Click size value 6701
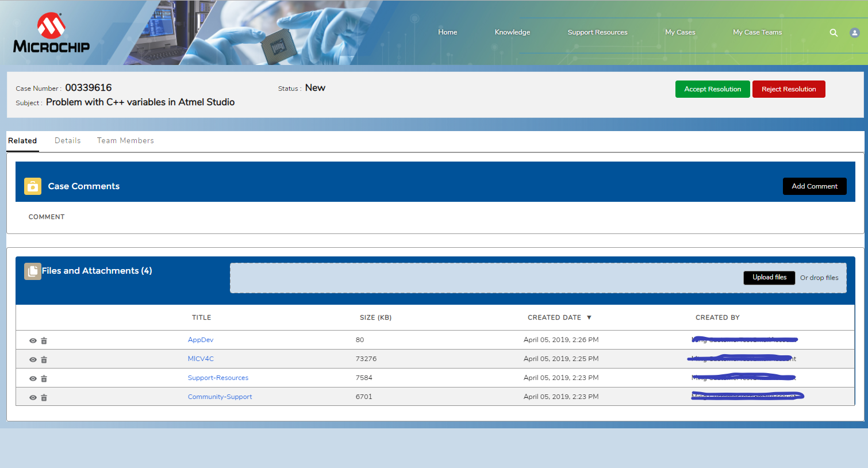Viewport: 868px width, 468px height. point(364,397)
